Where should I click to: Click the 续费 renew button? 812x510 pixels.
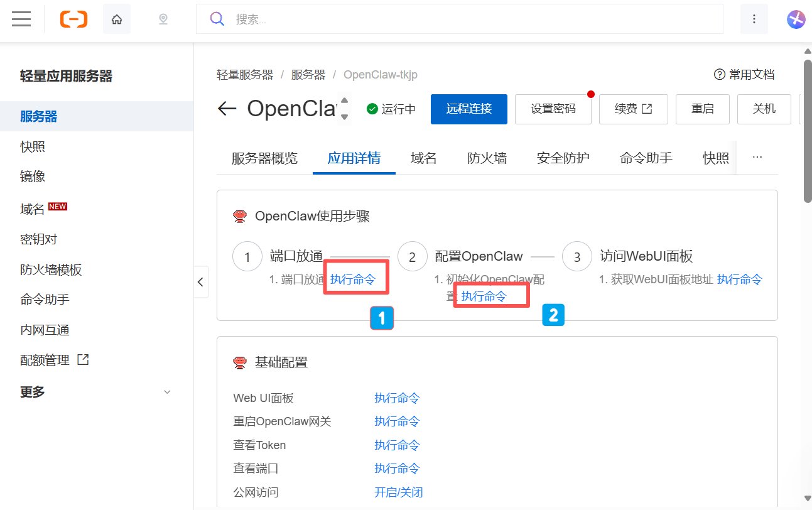[x=633, y=109]
